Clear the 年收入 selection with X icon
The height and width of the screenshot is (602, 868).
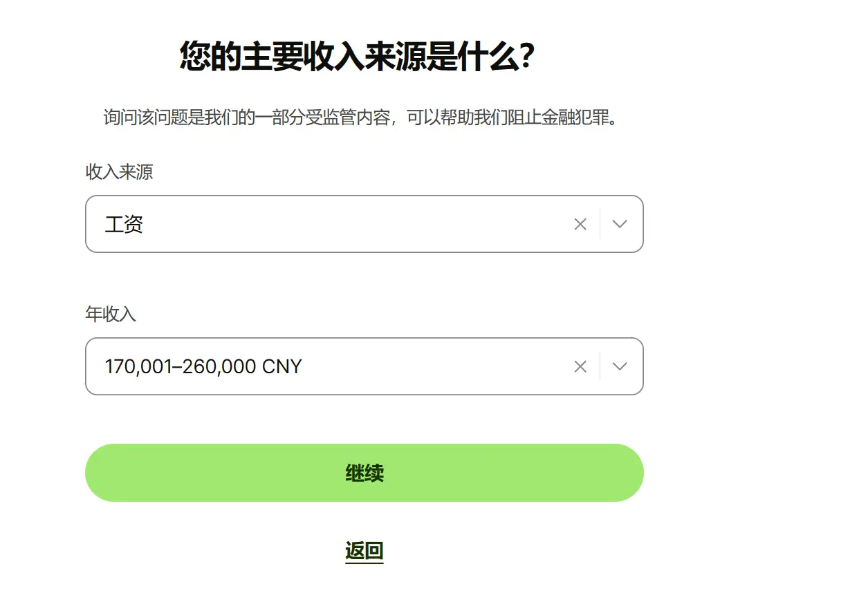[x=580, y=366]
